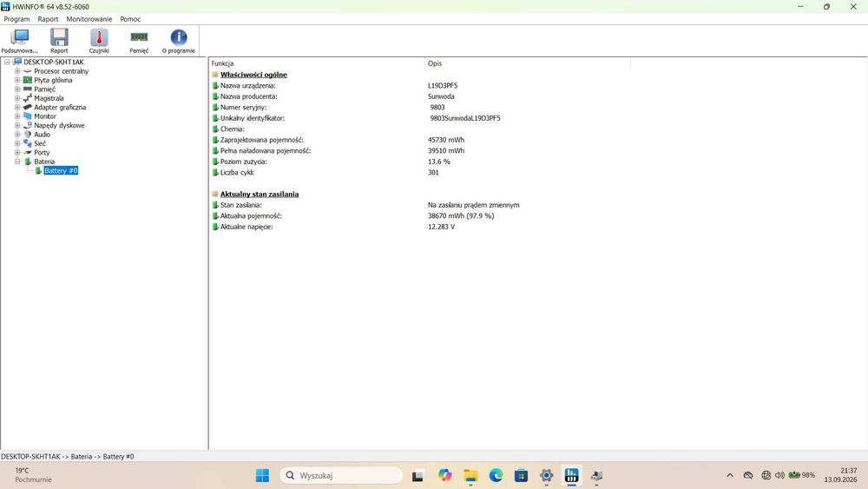Screen dimensions: 868x489
Task: Click the 12.283 V voltage value
Action: (x=441, y=227)
